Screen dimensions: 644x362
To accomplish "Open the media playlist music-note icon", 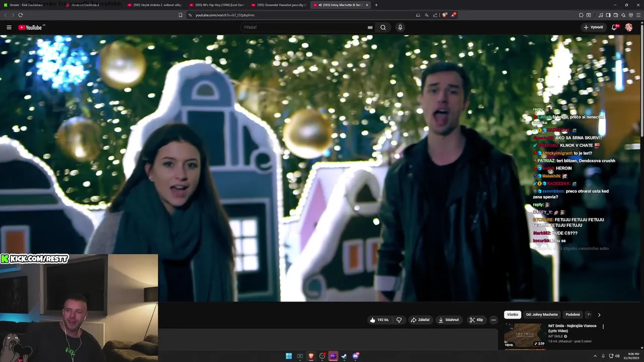I will coord(601,15).
